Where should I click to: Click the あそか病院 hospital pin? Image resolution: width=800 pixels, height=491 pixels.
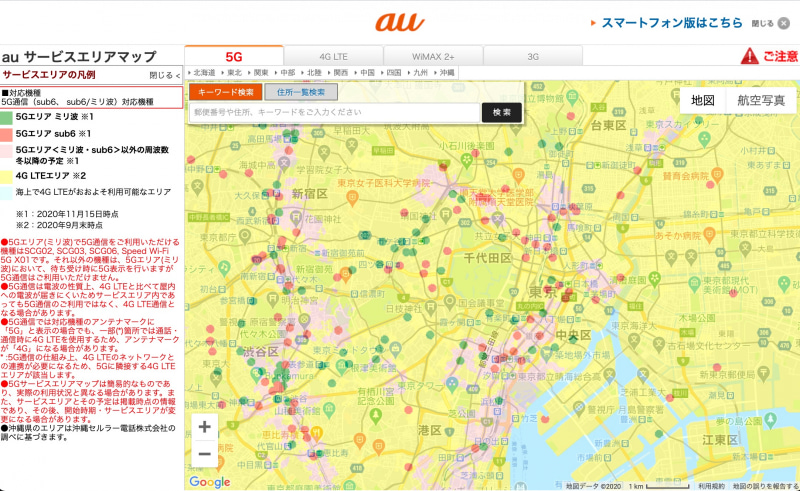point(708,235)
